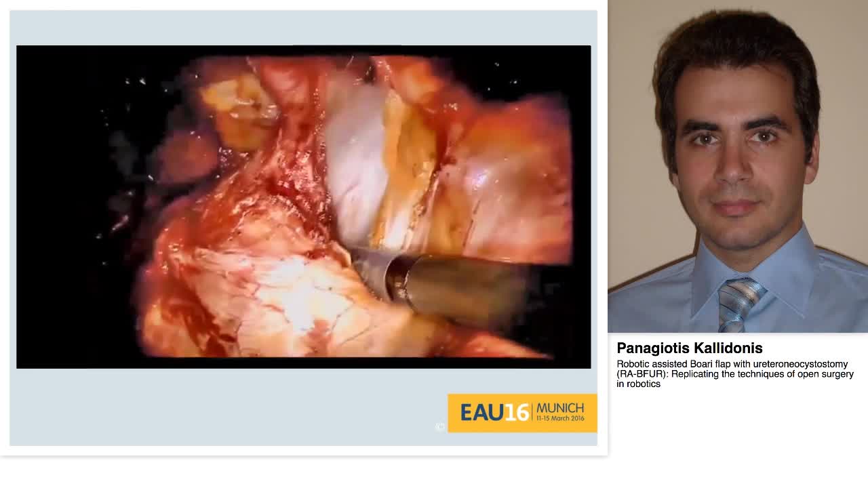This screenshot has height=488, width=868.
Task: Click the blue 'EAU' letters of the logo
Action: click(481, 412)
